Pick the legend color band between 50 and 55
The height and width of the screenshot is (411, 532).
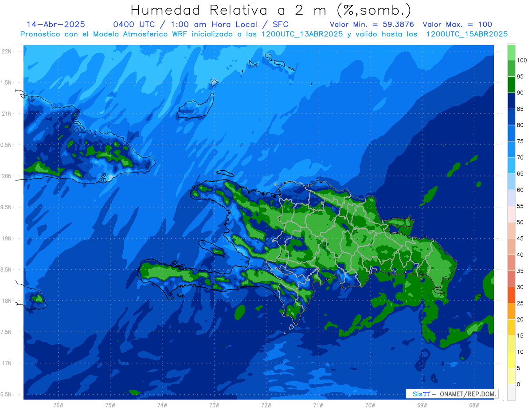[x=511, y=214]
